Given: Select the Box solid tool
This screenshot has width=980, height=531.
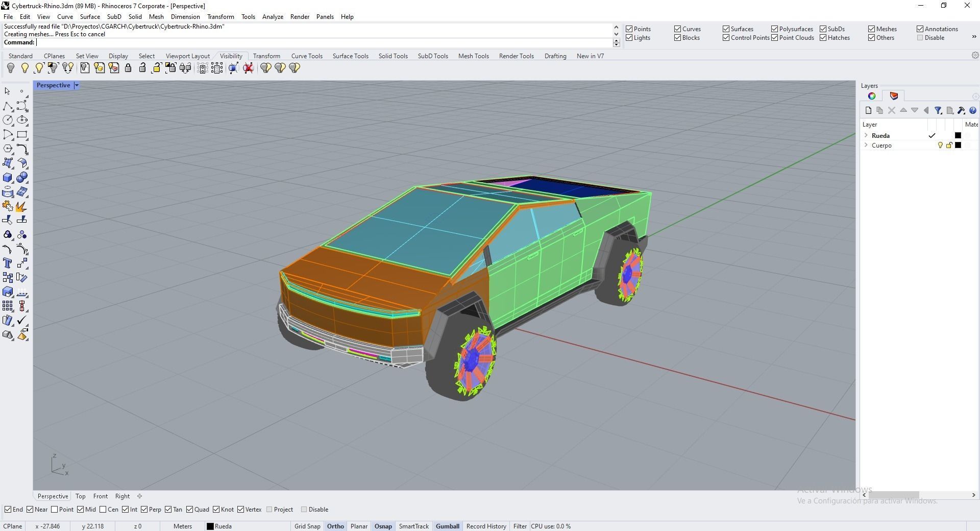Looking at the screenshot, I should pyautogui.click(x=8, y=178).
